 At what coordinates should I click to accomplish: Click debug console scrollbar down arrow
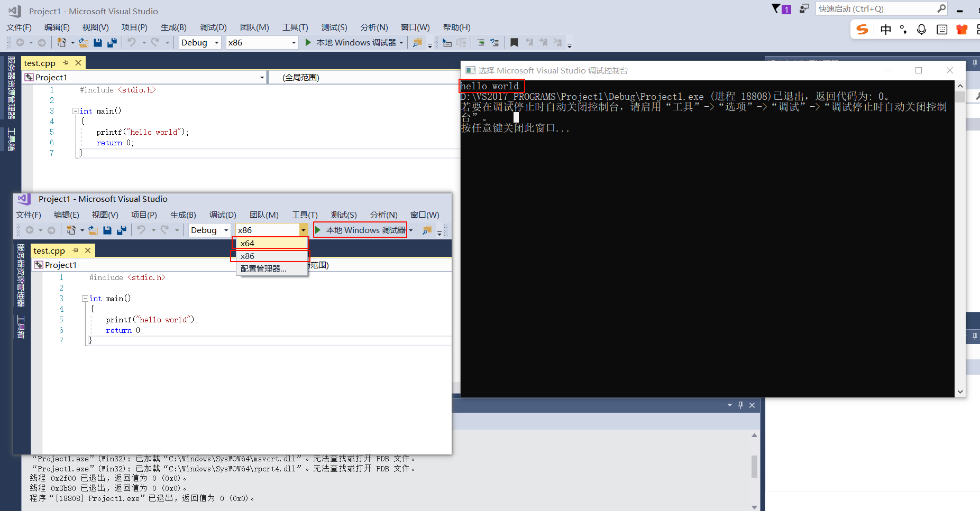(x=960, y=392)
